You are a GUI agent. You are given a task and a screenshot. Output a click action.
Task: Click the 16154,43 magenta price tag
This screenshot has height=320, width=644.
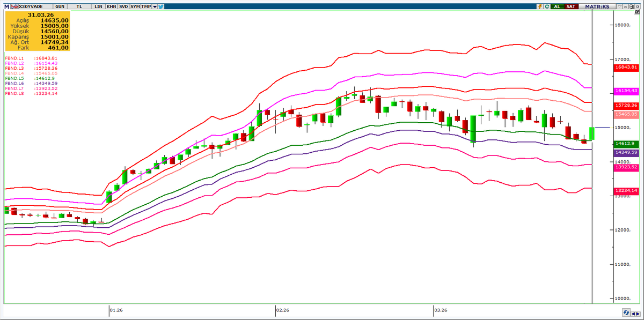[x=626, y=91]
